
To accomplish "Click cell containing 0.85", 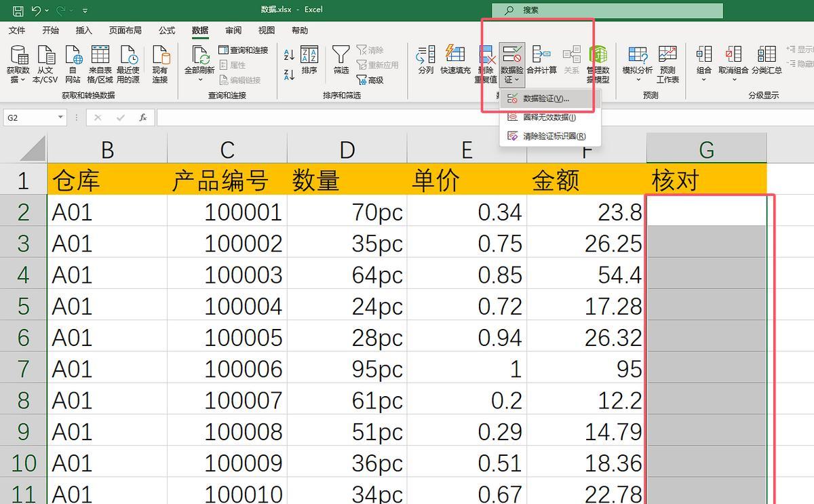I will 467,275.
